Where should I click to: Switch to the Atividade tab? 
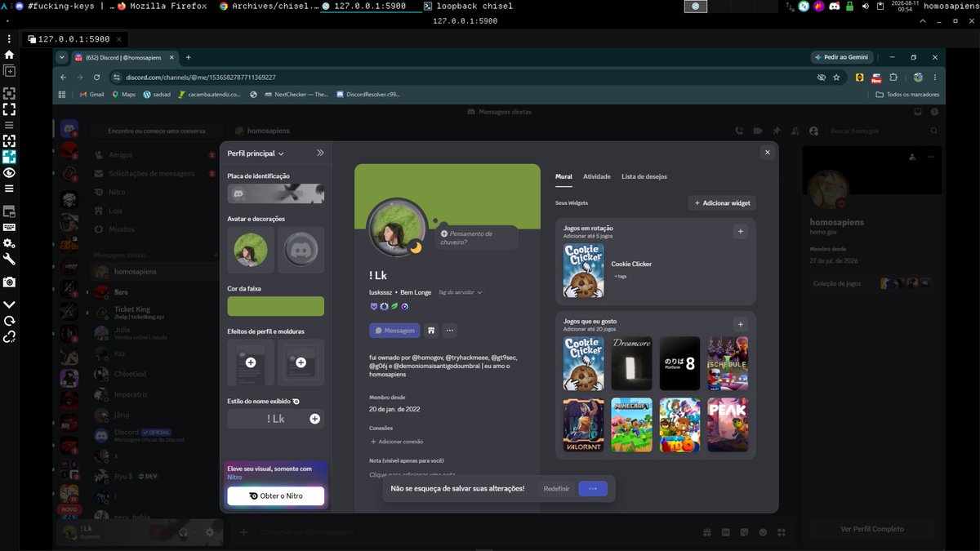(597, 176)
